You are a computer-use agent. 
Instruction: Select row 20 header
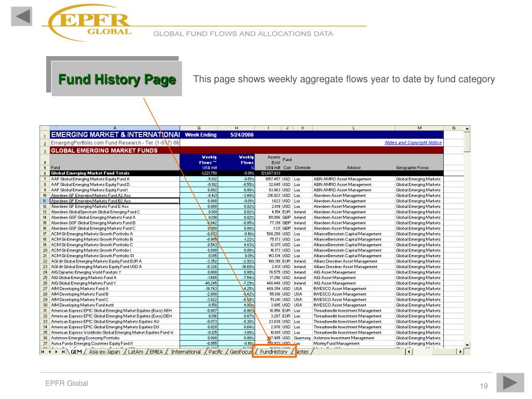pos(45,250)
